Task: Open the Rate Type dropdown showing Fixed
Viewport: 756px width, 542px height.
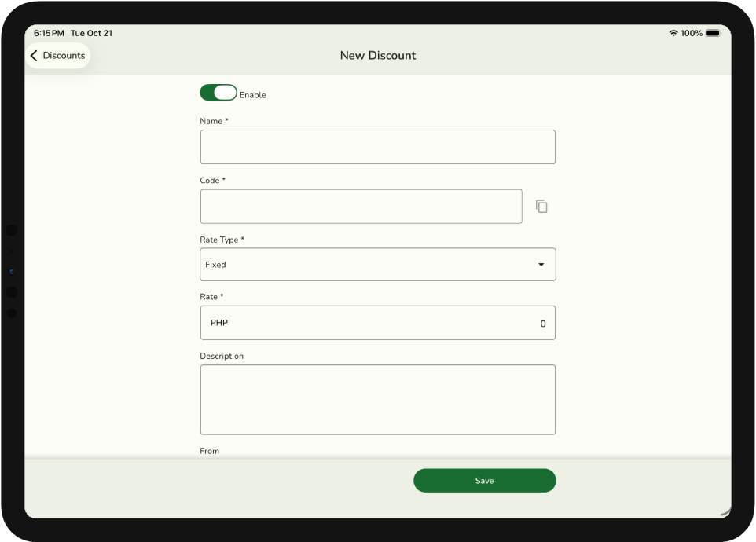Action: coord(369,265)
